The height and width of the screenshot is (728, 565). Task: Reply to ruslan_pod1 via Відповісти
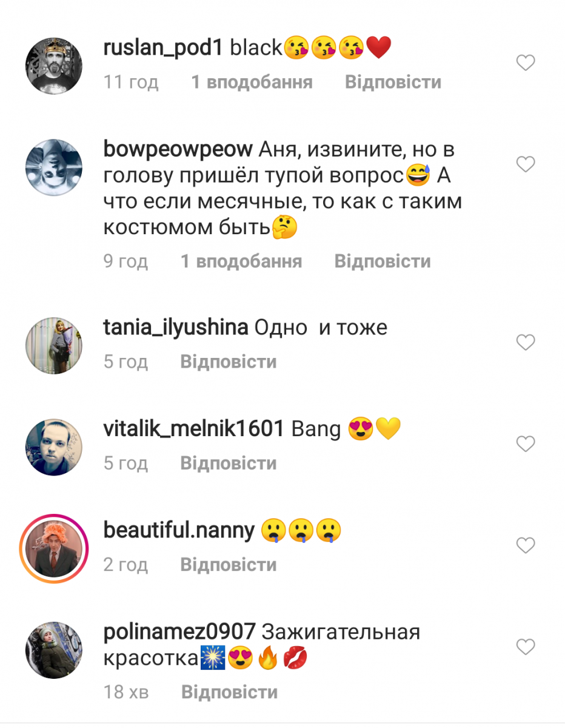click(x=393, y=82)
